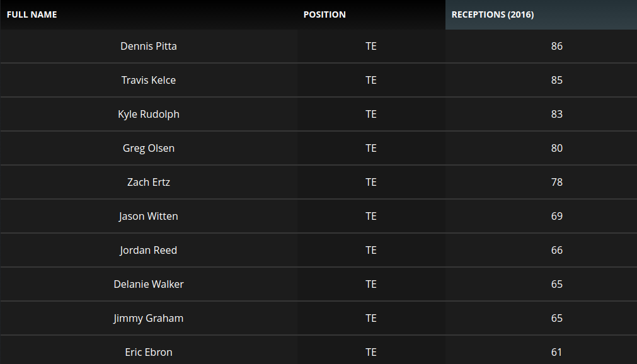Select Zach Ertz in the table
This screenshot has height=364, width=637.
(148, 182)
